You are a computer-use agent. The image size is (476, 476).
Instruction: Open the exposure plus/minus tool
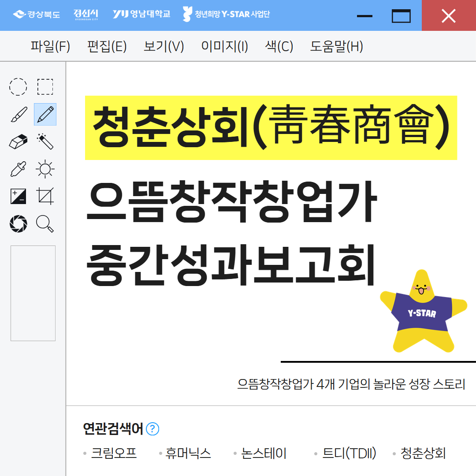coord(18,196)
